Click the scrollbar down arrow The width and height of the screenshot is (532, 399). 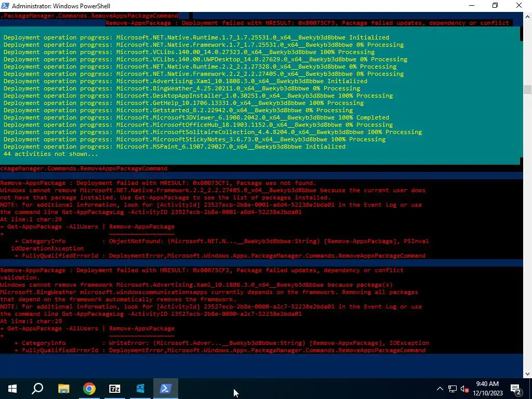point(527,374)
